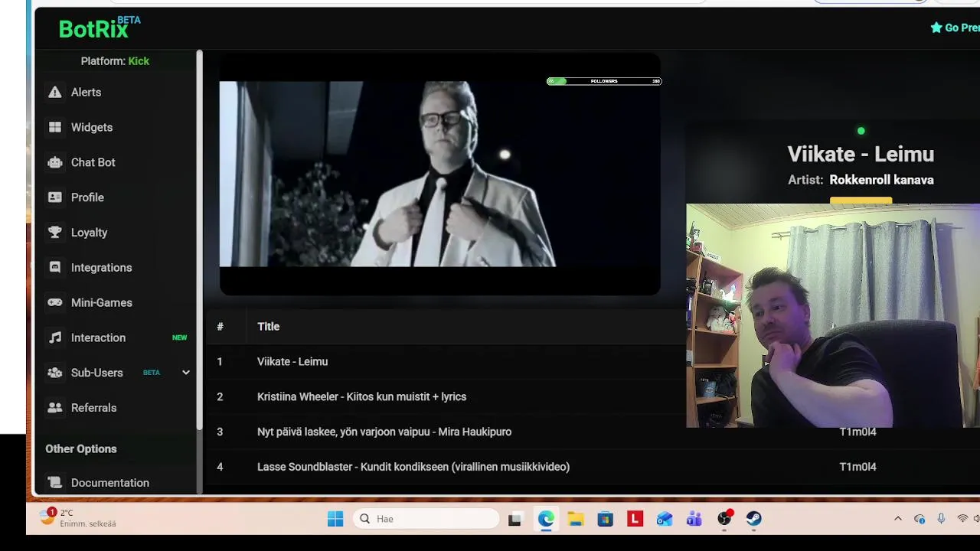Open the Mini-Games section
980x551 pixels.
click(102, 302)
